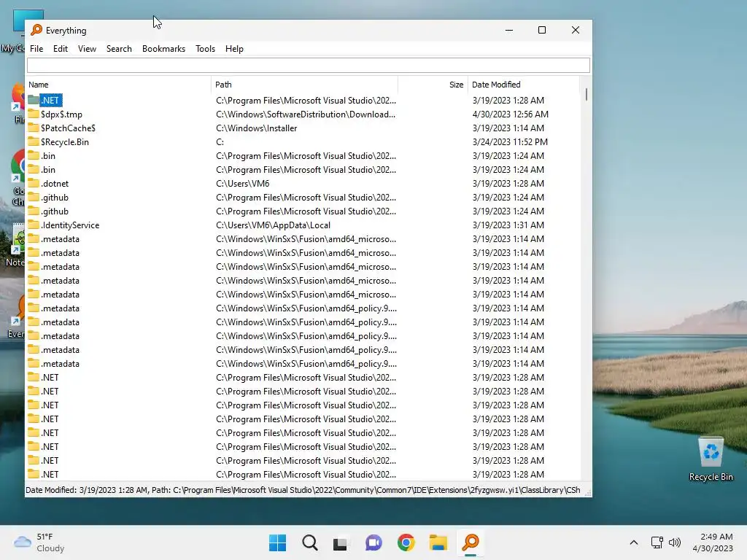This screenshot has height=560, width=747.
Task: Select the $PatchCache$ folder icon
Action: [34, 128]
